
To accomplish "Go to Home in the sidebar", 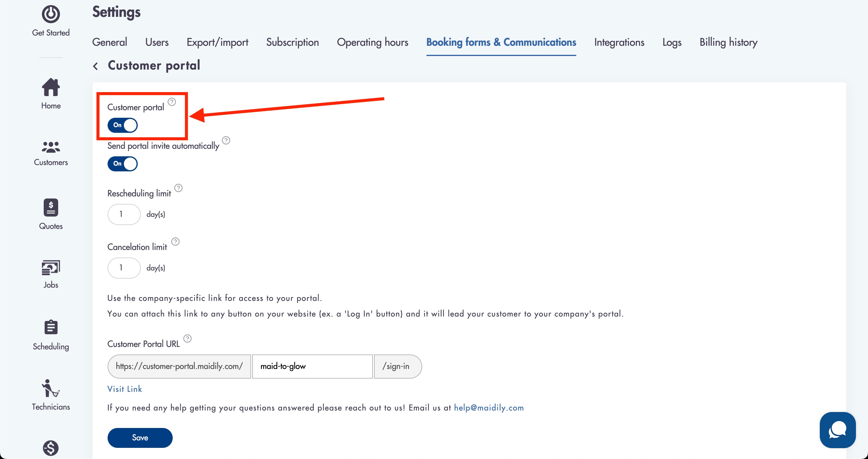I will (x=51, y=94).
